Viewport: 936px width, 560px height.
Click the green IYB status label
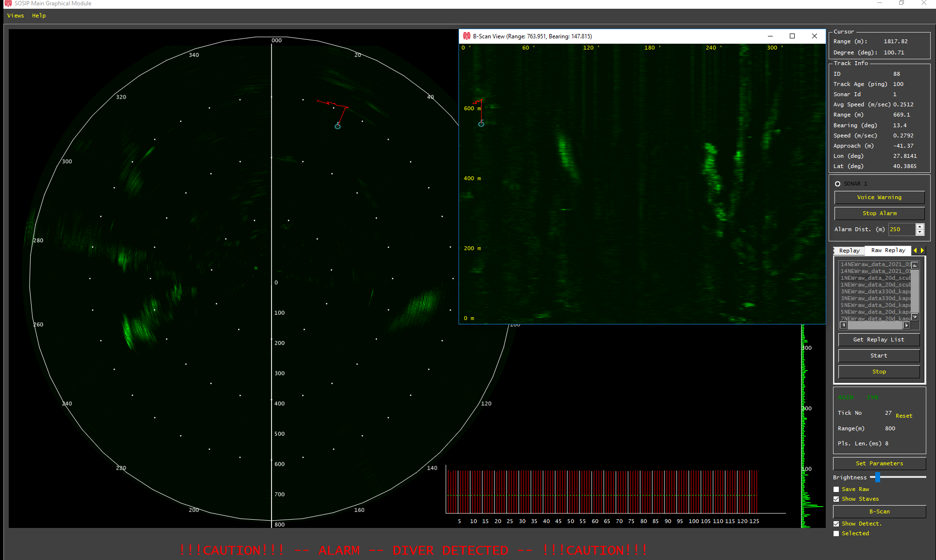coord(872,397)
